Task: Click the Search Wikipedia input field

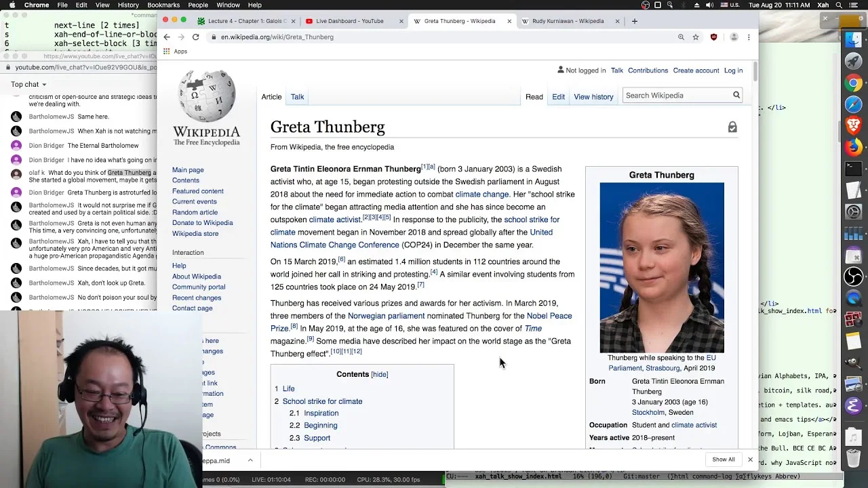Action: coord(677,96)
